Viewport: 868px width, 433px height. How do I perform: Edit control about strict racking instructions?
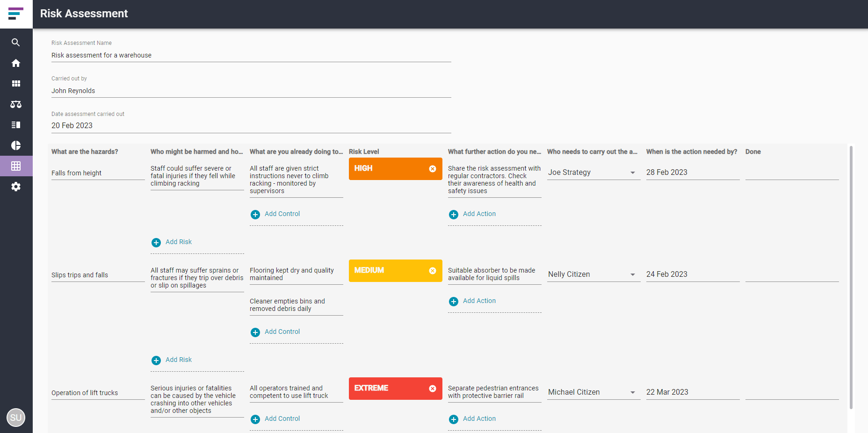coord(297,180)
